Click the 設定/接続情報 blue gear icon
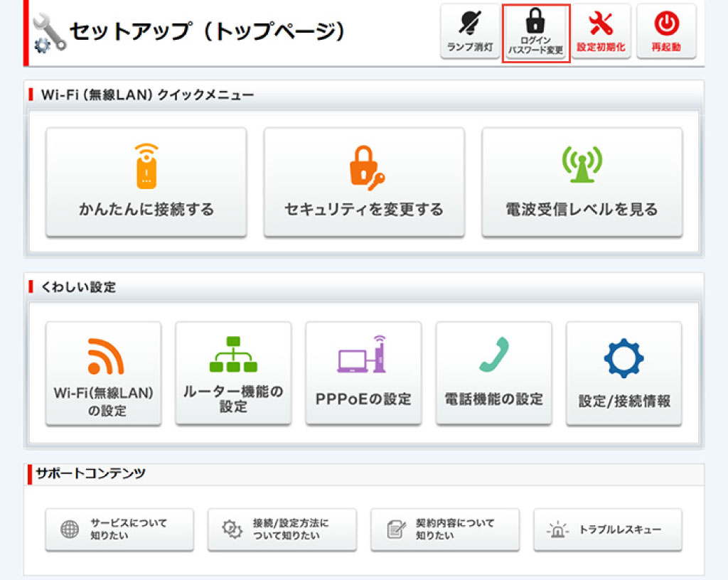The height and width of the screenshot is (580, 728). (x=623, y=358)
